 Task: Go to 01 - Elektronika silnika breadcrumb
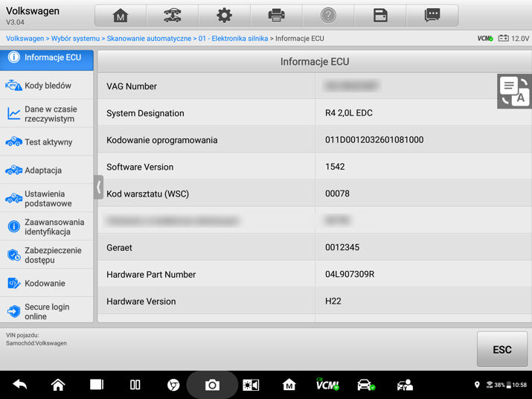pos(233,39)
